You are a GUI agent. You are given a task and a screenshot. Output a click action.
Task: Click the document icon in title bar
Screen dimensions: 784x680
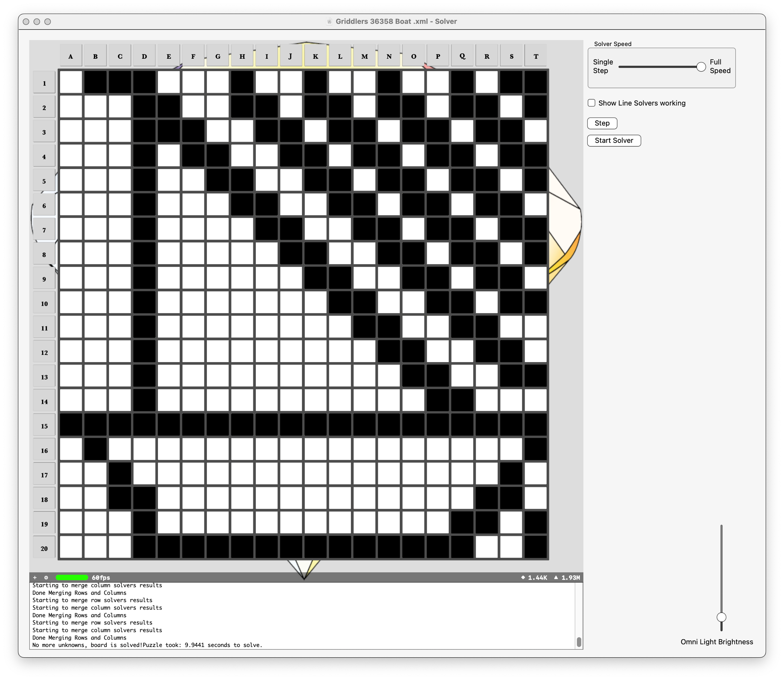329,22
